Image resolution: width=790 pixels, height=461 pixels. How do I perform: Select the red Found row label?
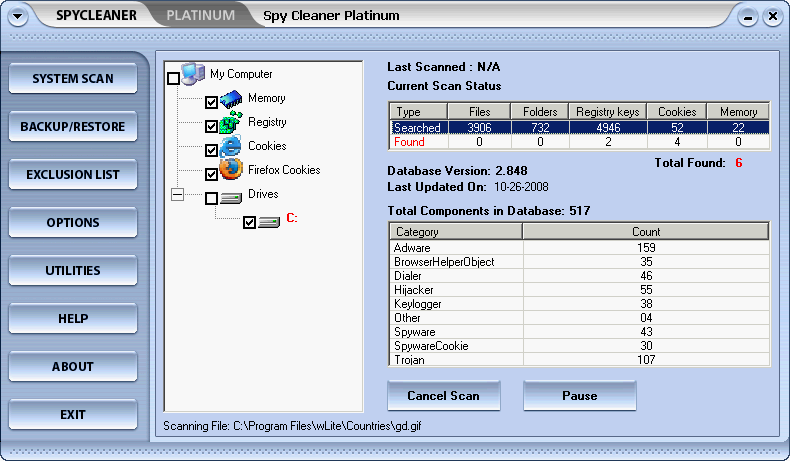409,142
